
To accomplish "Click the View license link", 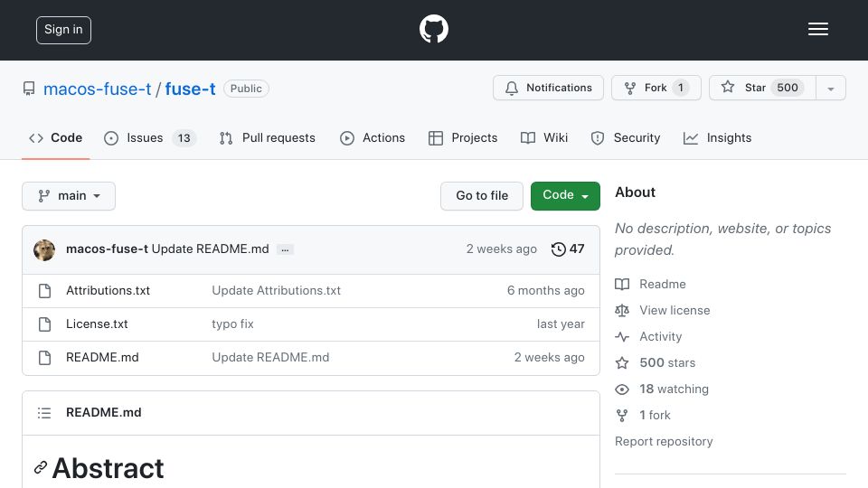I will coord(663,310).
